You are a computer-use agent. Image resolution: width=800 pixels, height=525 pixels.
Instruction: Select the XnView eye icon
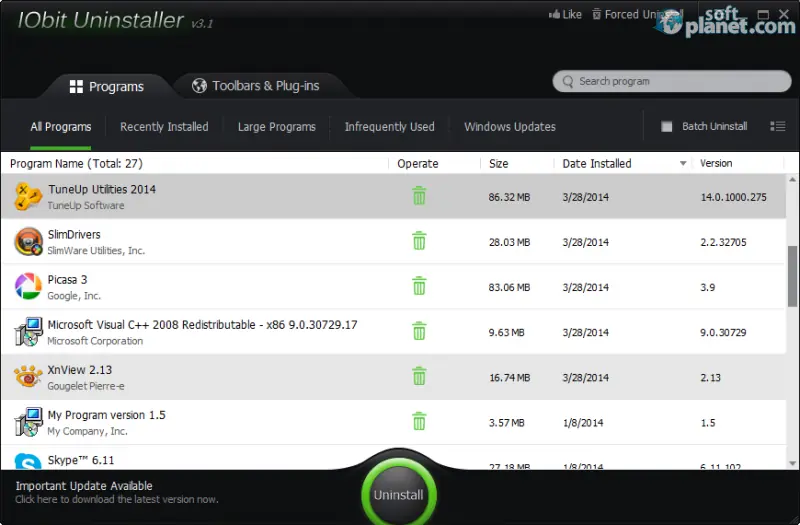tap(28, 377)
